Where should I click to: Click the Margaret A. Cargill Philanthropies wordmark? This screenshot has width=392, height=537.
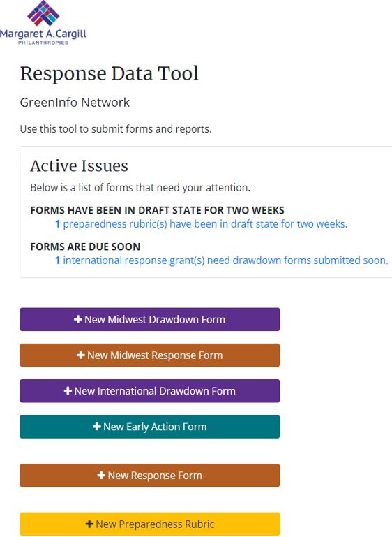click(43, 36)
